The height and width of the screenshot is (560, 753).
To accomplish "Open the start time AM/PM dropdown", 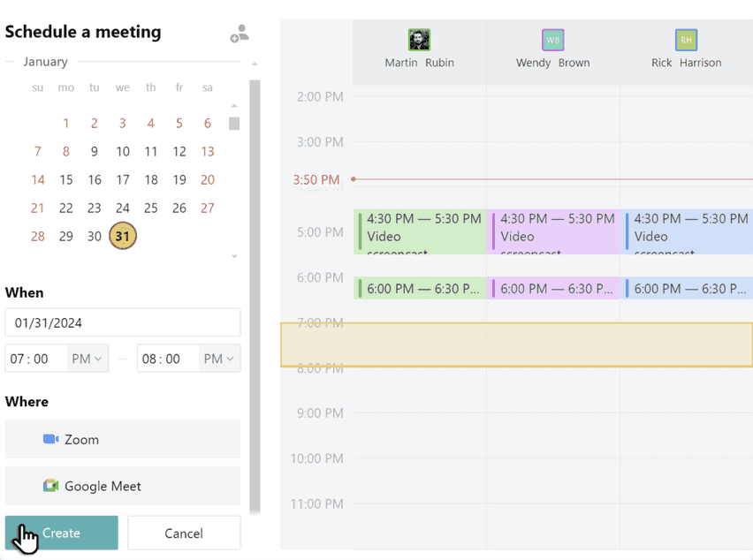I will (88, 359).
